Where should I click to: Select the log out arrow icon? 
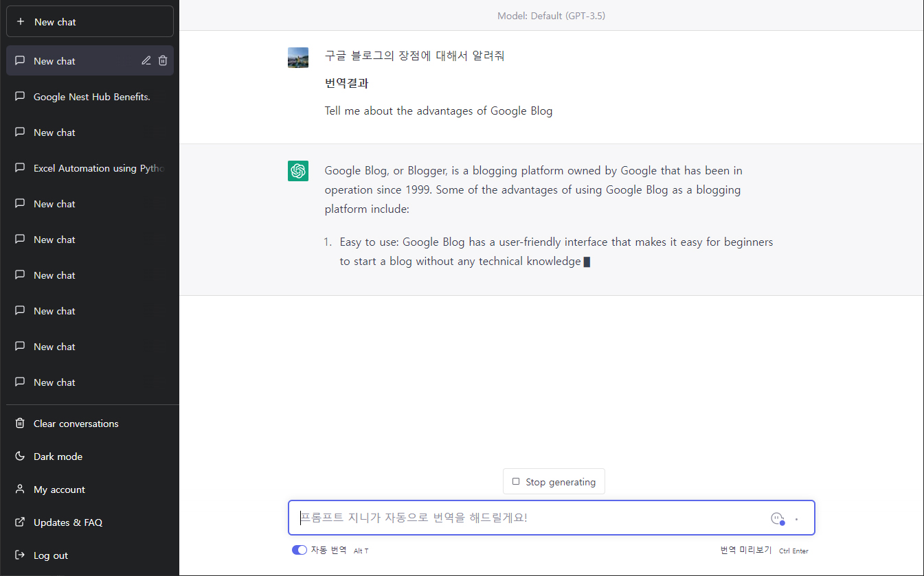[20, 555]
